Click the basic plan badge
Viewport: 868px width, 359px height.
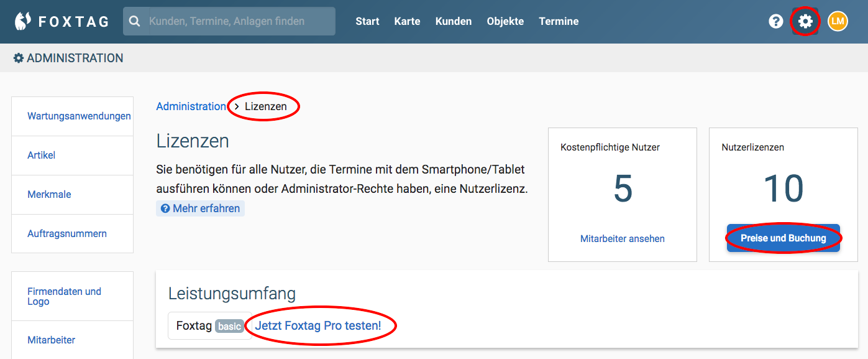[x=229, y=326]
